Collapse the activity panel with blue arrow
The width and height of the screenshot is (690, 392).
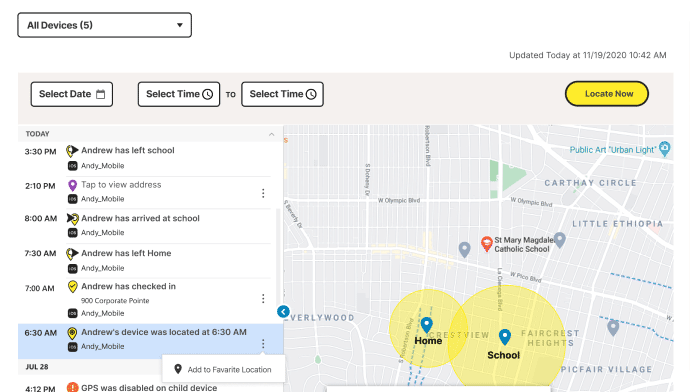(x=283, y=311)
